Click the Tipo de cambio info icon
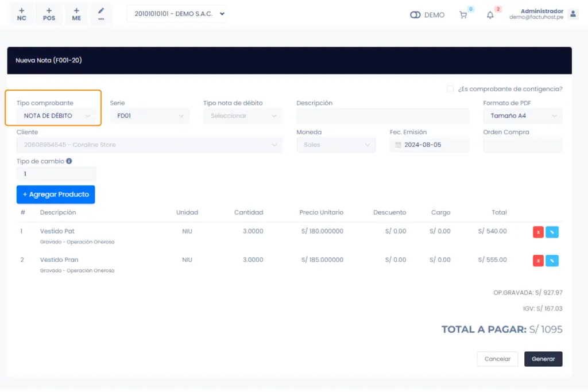 click(69, 161)
